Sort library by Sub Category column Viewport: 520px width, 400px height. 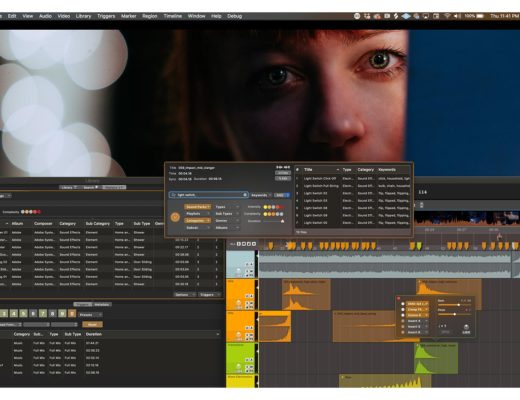[x=97, y=224]
